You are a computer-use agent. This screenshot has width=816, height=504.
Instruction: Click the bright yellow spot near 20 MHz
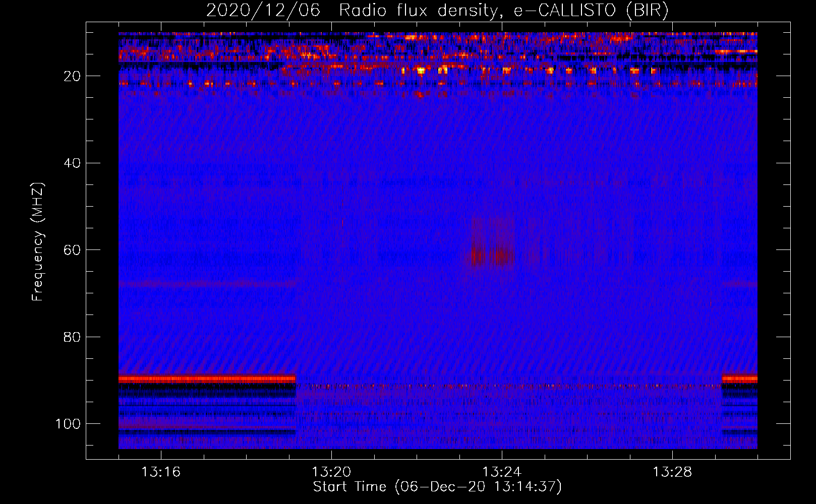coord(421,71)
